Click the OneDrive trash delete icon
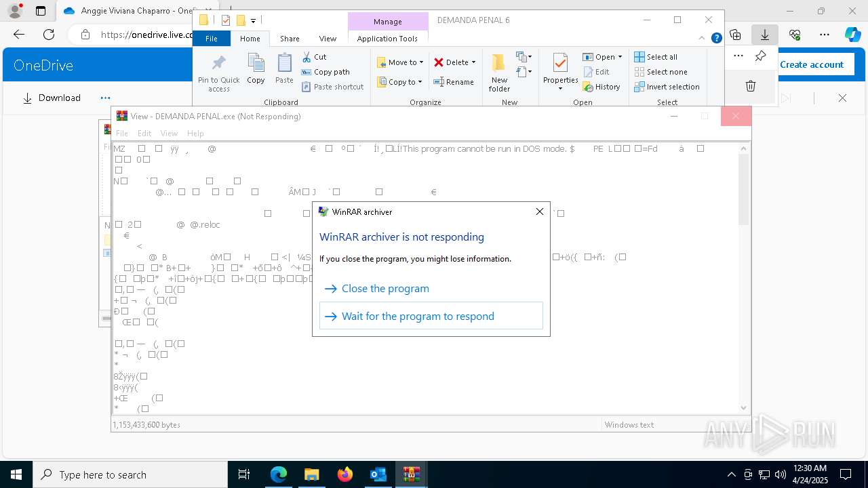Screen dimensions: 868x488 pyautogui.click(x=751, y=85)
